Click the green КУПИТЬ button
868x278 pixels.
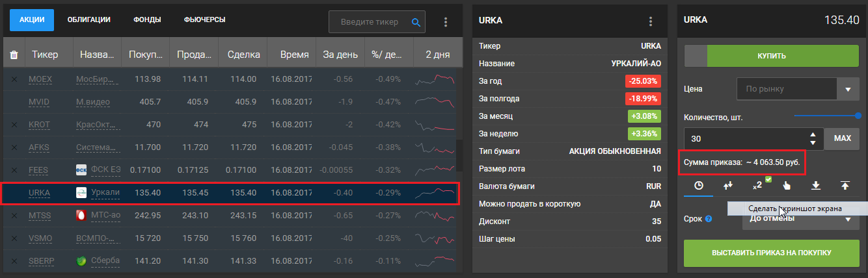click(x=783, y=56)
